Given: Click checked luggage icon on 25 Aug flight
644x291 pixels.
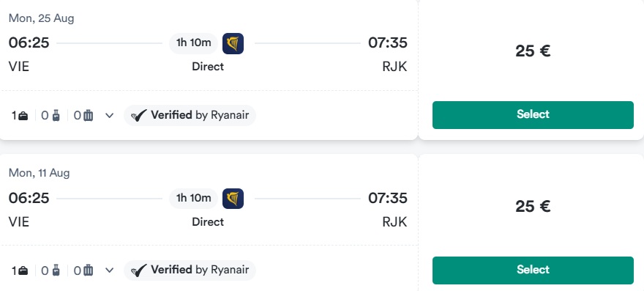Looking at the screenshot, I should [x=89, y=116].
